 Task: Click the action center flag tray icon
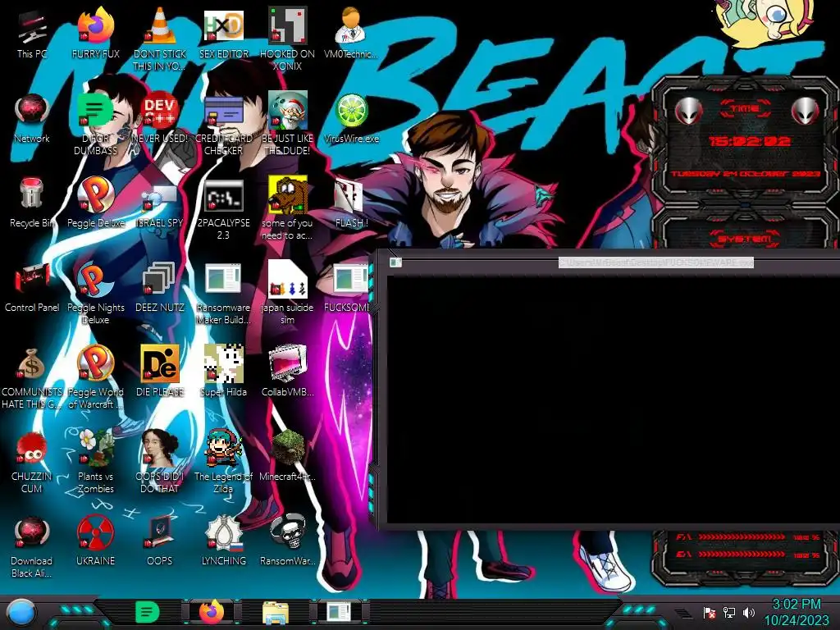pos(710,612)
